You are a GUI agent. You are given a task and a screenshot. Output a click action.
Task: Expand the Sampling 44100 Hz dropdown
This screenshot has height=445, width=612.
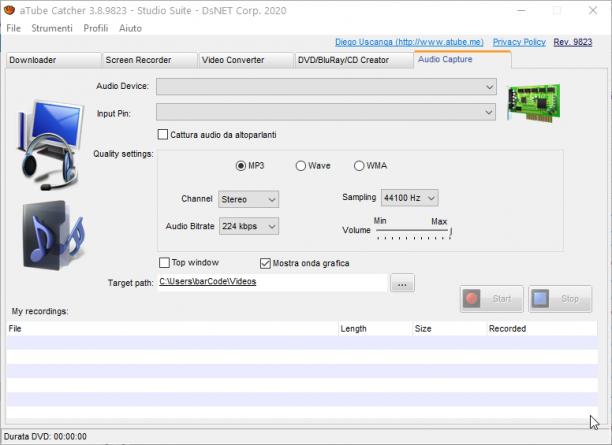coord(409,198)
